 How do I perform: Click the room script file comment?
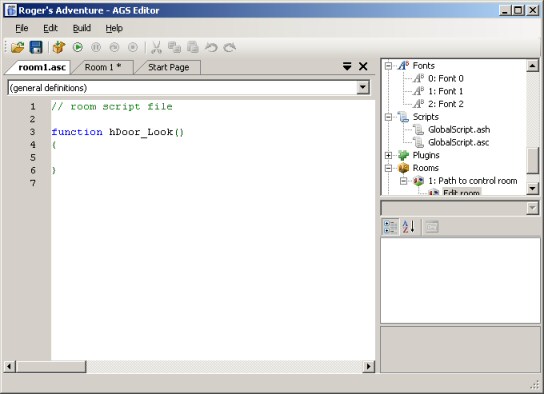[112, 106]
